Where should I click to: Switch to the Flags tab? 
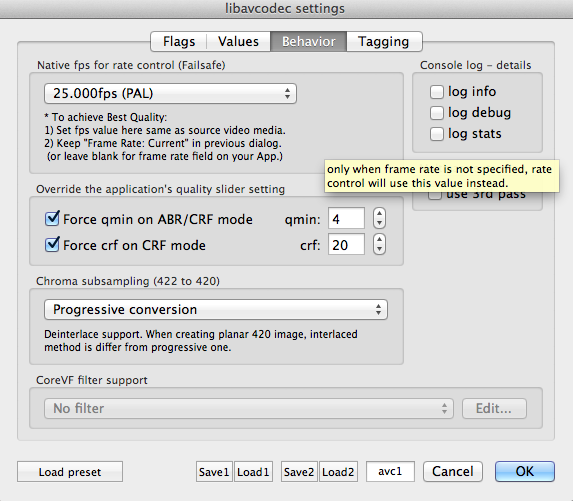pos(179,41)
